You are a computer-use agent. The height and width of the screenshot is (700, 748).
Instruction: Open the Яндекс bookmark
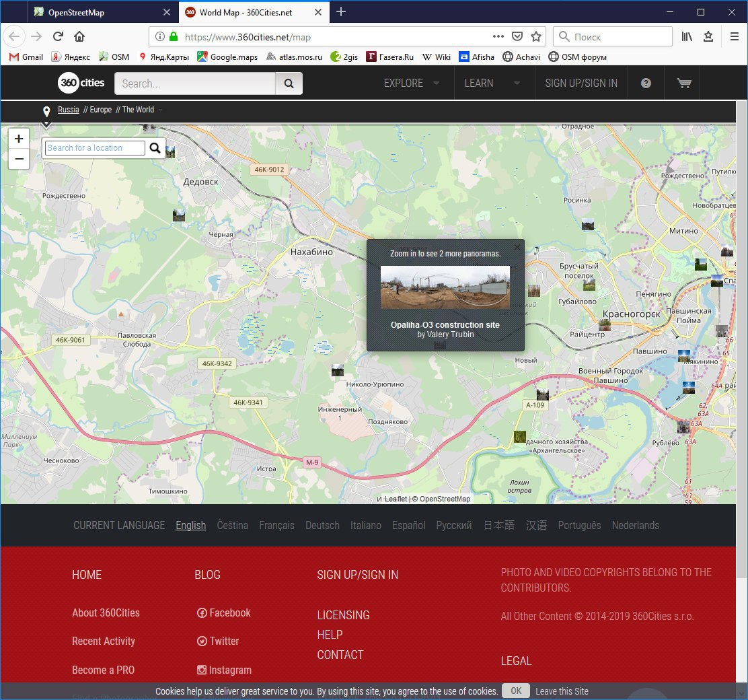coord(71,57)
